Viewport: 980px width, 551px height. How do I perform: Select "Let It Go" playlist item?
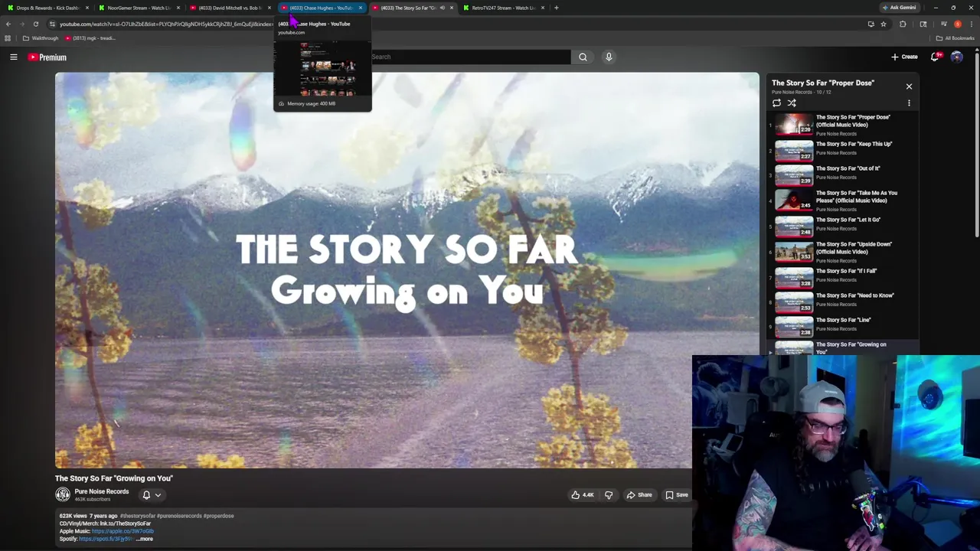point(842,226)
